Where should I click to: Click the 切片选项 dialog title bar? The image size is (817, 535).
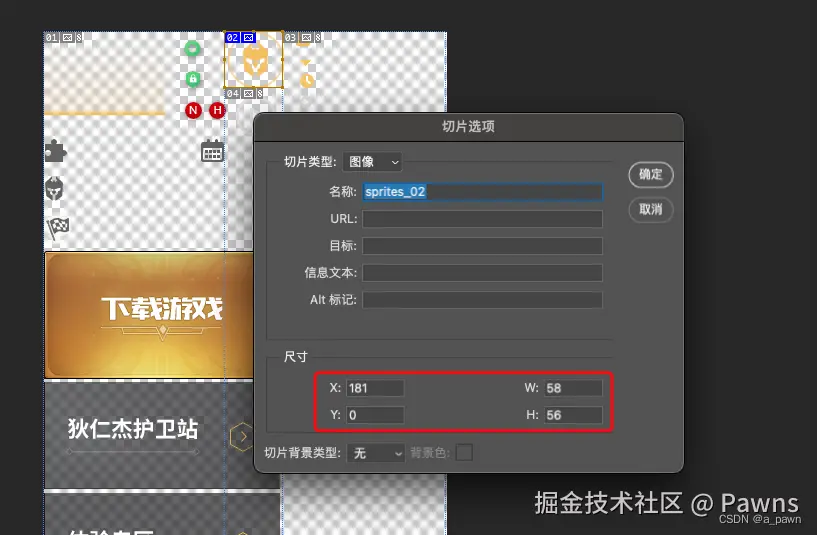point(468,127)
